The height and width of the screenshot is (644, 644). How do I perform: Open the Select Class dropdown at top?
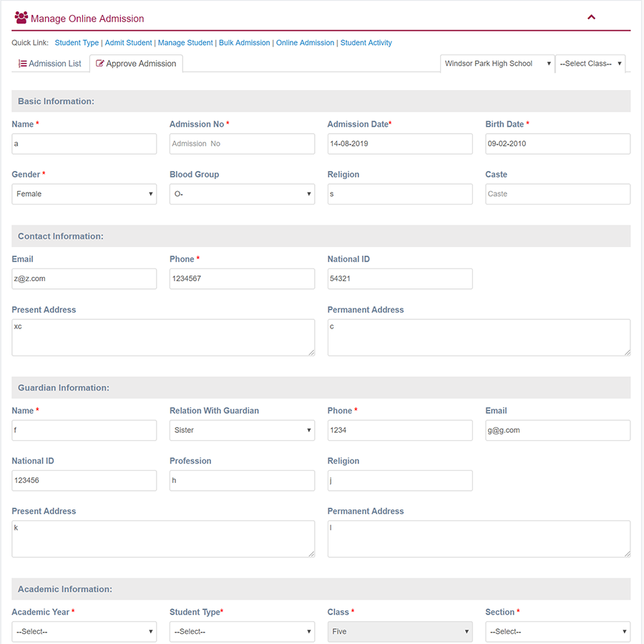pos(590,64)
